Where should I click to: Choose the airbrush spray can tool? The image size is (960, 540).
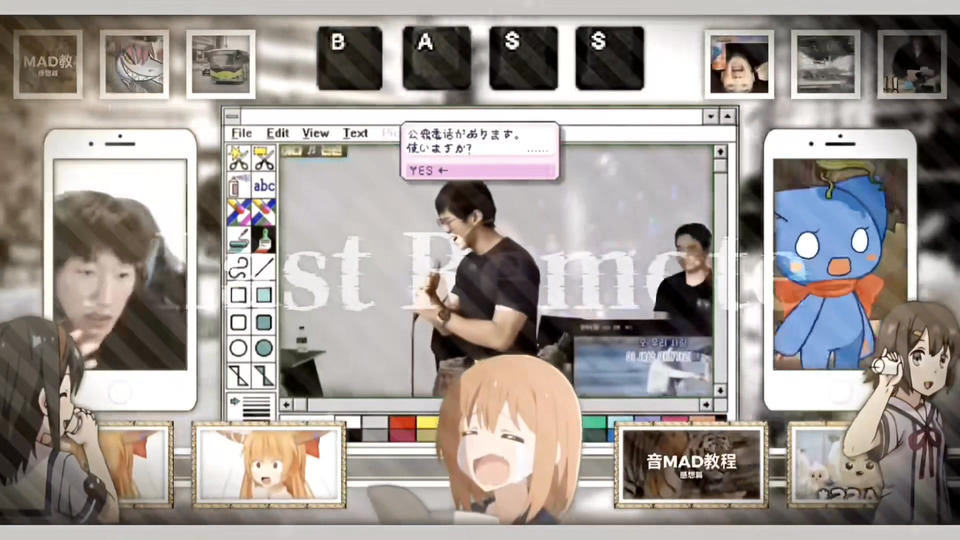point(239,185)
